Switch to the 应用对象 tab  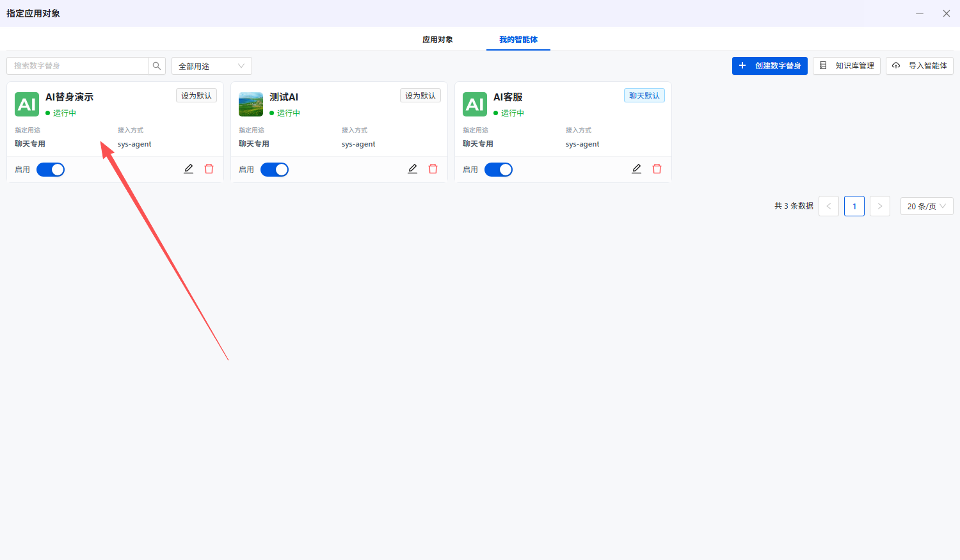pyautogui.click(x=438, y=40)
